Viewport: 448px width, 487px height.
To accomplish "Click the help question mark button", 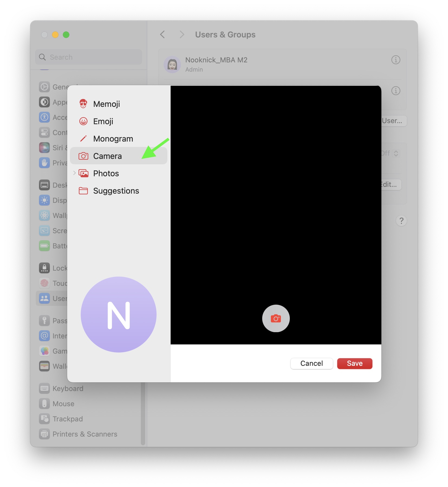I will tap(401, 221).
